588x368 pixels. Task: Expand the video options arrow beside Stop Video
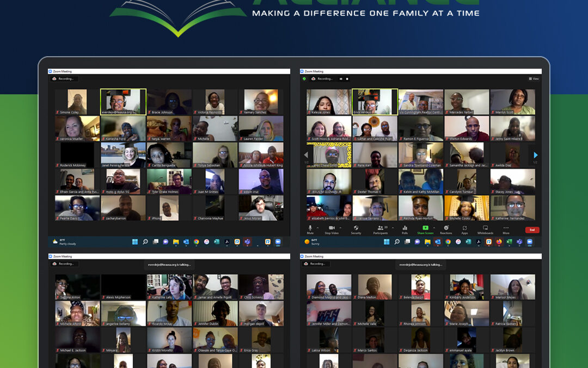click(340, 226)
